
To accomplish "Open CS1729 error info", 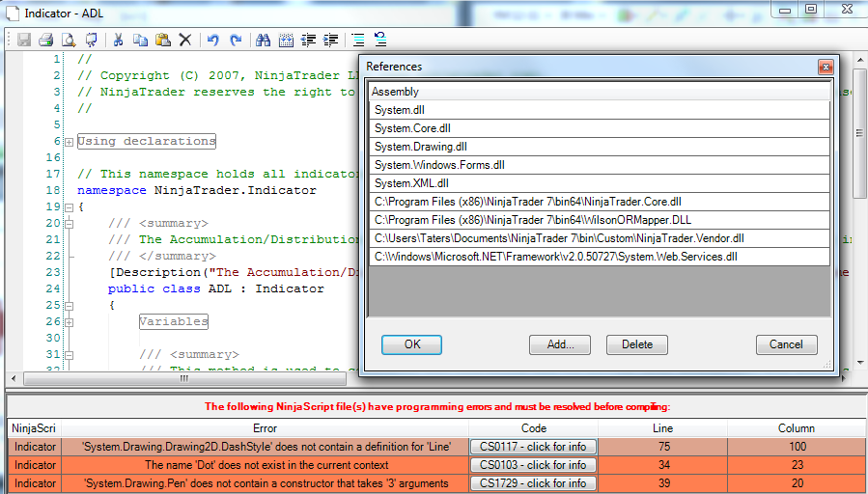I will (534, 483).
